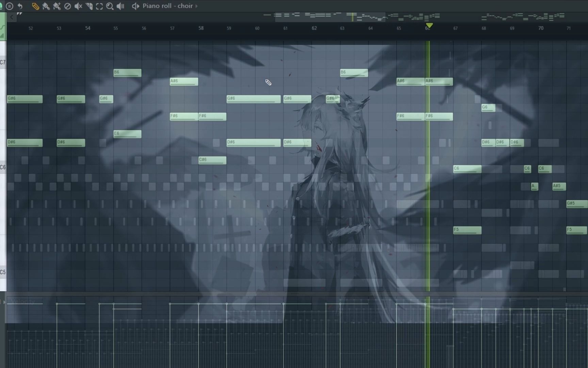Open the piano roll options menu icon
This screenshot has height=368, width=588.
tap(10, 6)
